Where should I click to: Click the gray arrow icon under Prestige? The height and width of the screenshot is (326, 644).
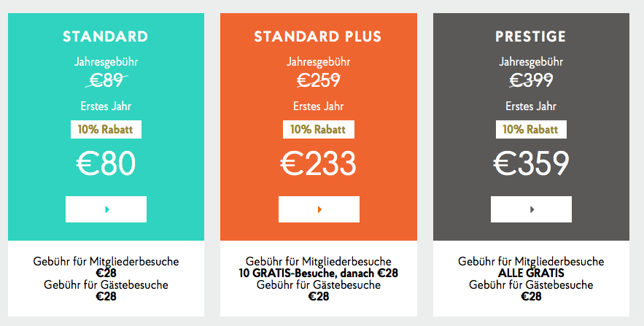pyautogui.click(x=532, y=209)
